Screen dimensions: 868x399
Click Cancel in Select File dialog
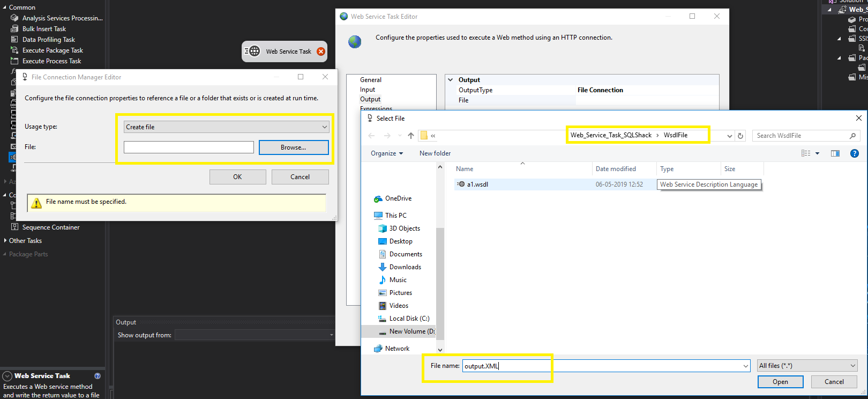(x=834, y=382)
